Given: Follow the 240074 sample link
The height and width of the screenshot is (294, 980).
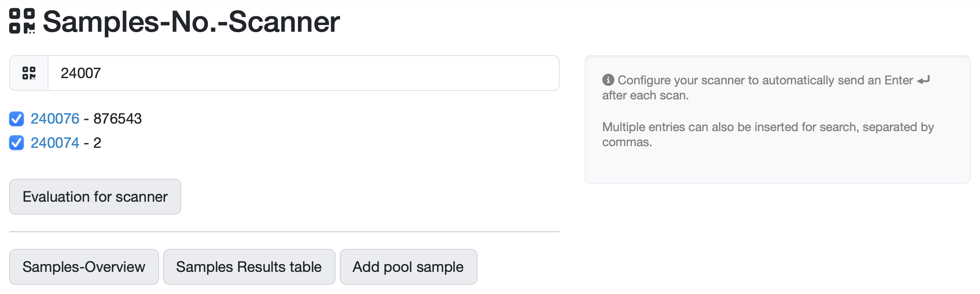Looking at the screenshot, I should click(x=55, y=143).
